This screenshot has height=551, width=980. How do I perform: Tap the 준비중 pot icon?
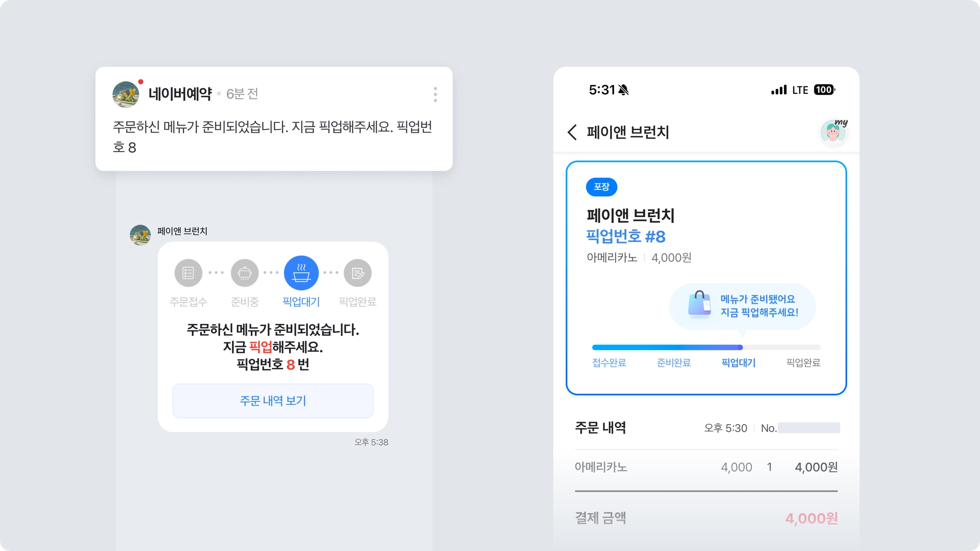(245, 273)
